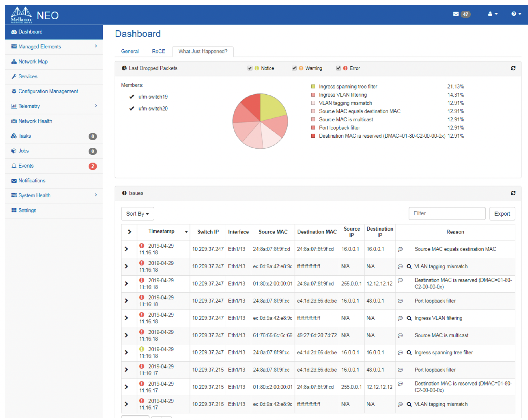528x420 pixels.
Task: Click comment icon in Source MAC is multicast row
Action: tap(400, 336)
